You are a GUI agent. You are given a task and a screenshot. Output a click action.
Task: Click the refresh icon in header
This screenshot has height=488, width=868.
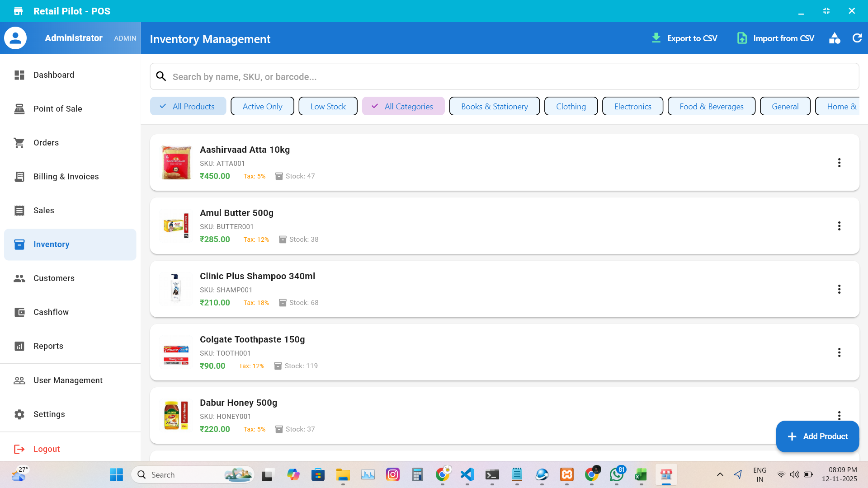(857, 38)
